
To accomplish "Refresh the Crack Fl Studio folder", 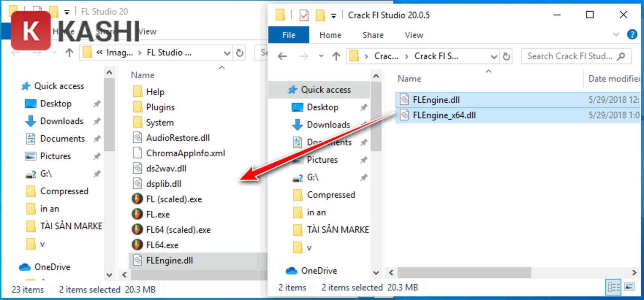I will pyautogui.click(x=507, y=56).
